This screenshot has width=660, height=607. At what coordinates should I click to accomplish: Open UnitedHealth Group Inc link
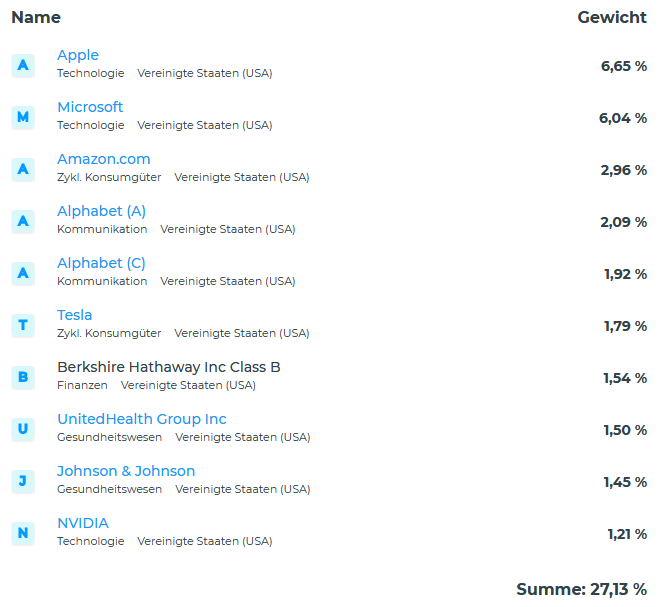pos(142,419)
